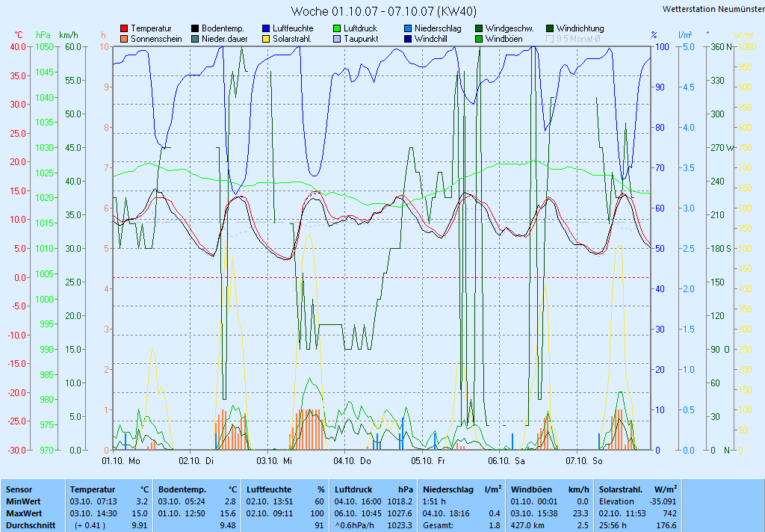Click the Solarstrahl. legend label text
Viewport: 765px width, 532px height.
point(292,39)
